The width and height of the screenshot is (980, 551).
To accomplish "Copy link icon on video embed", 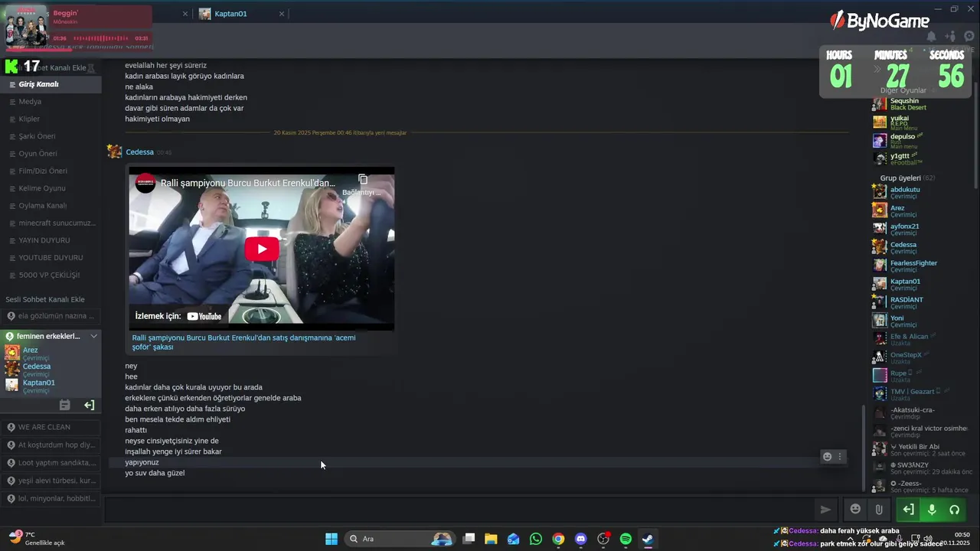I will [363, 179].
